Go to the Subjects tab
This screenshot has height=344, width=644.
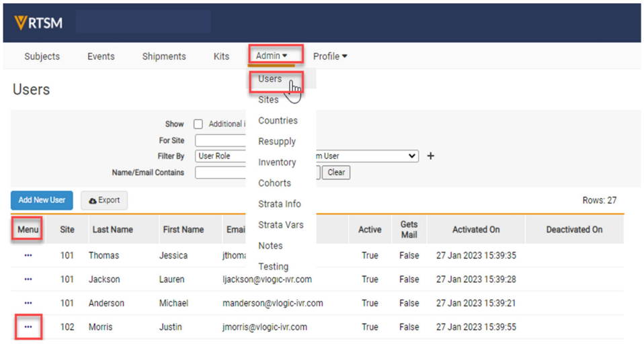(42, 56)
